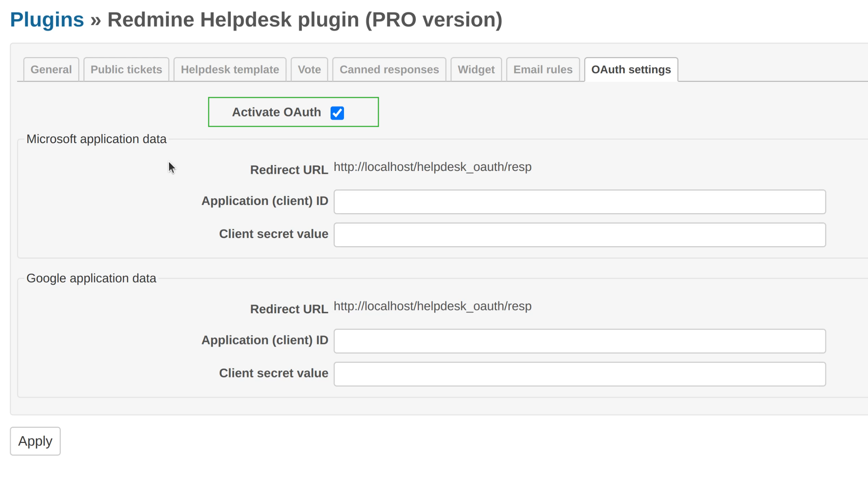Screen dimensions: 868x499
Task: Click the Apply button
Action: point(35,441)
